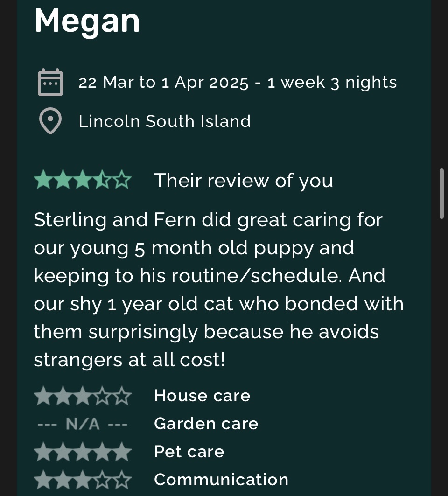Tap the Garden care label
This screenshot has height=496, width=448.
pos(206,424)
